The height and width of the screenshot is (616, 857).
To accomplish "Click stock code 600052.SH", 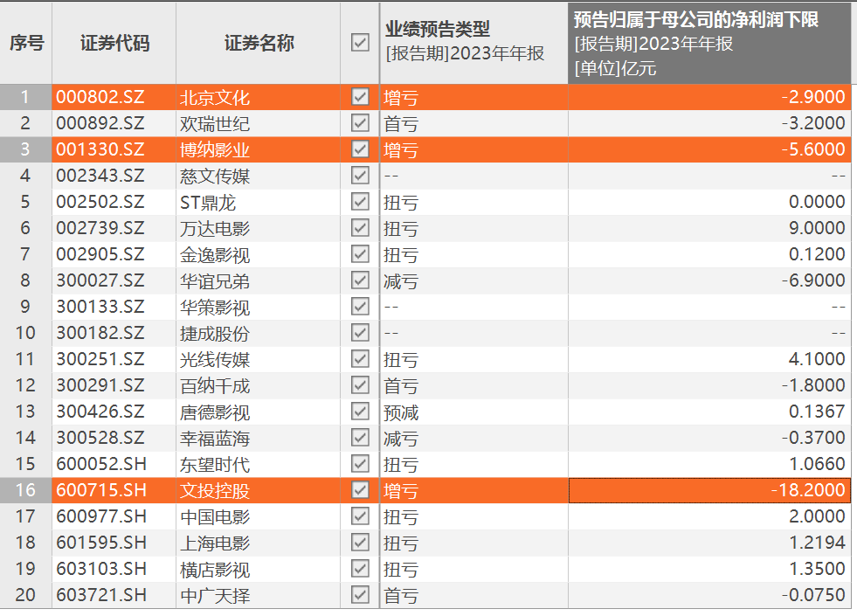I will click(x=100, y=464).
